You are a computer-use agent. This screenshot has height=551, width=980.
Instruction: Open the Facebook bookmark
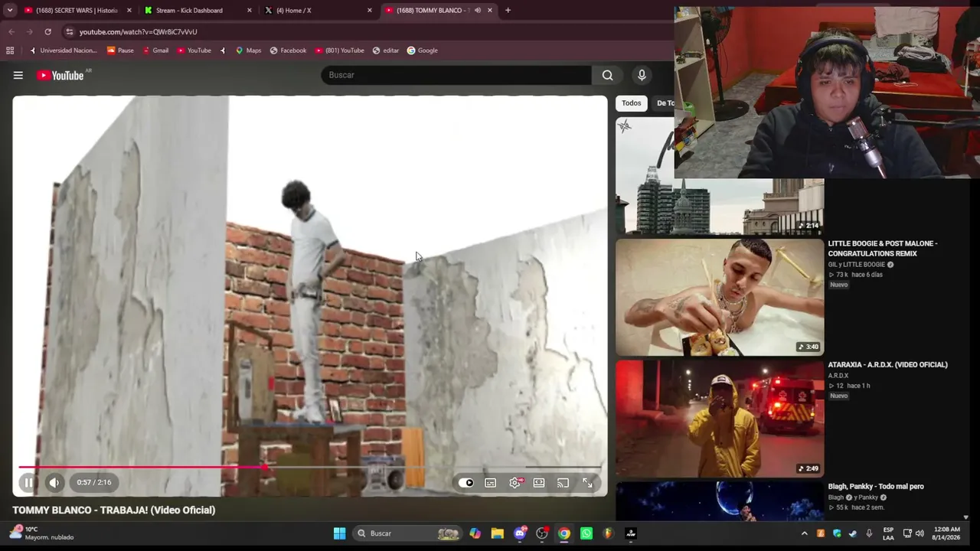(288, 51)
